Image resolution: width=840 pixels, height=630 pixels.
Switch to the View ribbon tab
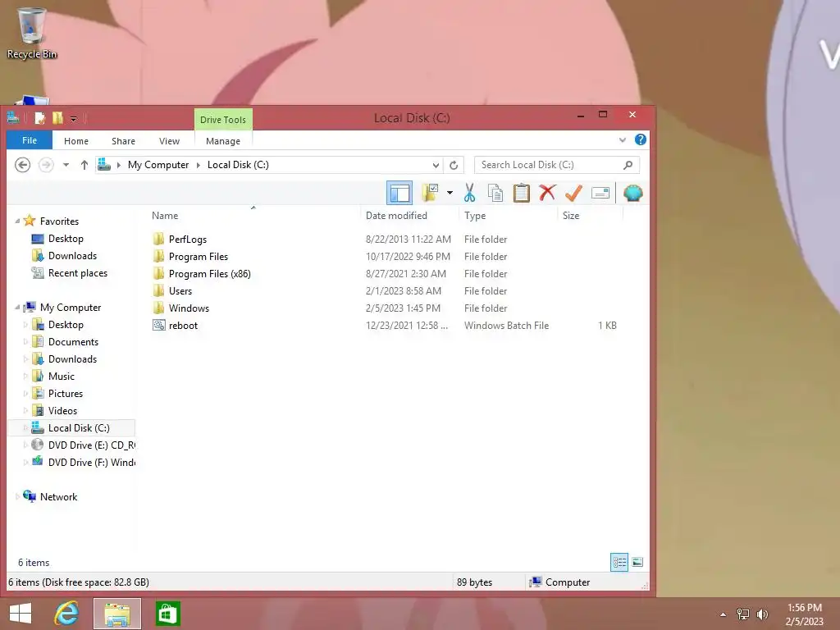click(x=169, y=141)
